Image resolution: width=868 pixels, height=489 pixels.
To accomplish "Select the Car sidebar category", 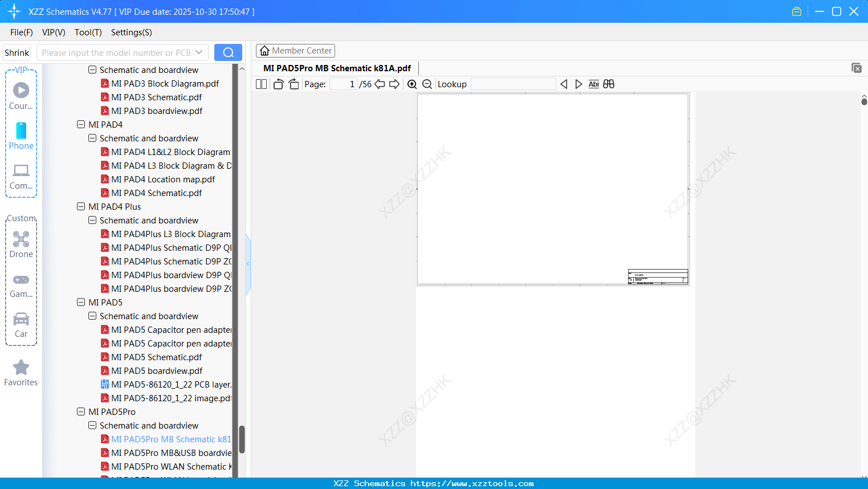I will tap(21, 325).
